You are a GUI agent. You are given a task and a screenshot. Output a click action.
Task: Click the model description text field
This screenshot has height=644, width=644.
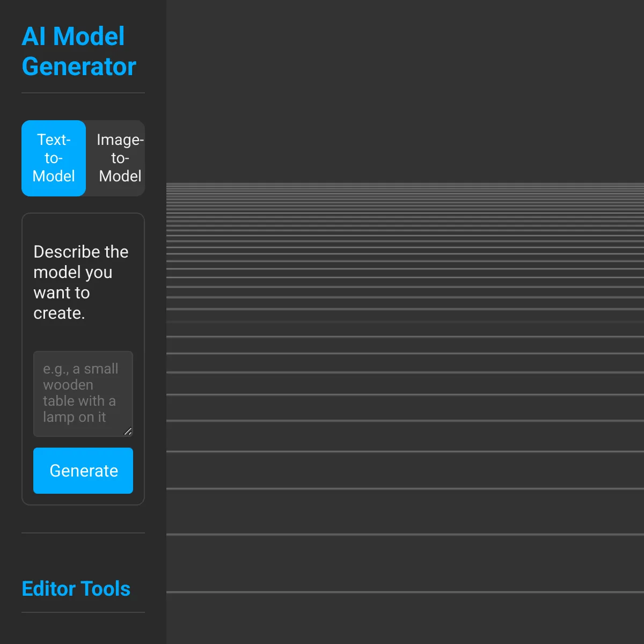83,394
